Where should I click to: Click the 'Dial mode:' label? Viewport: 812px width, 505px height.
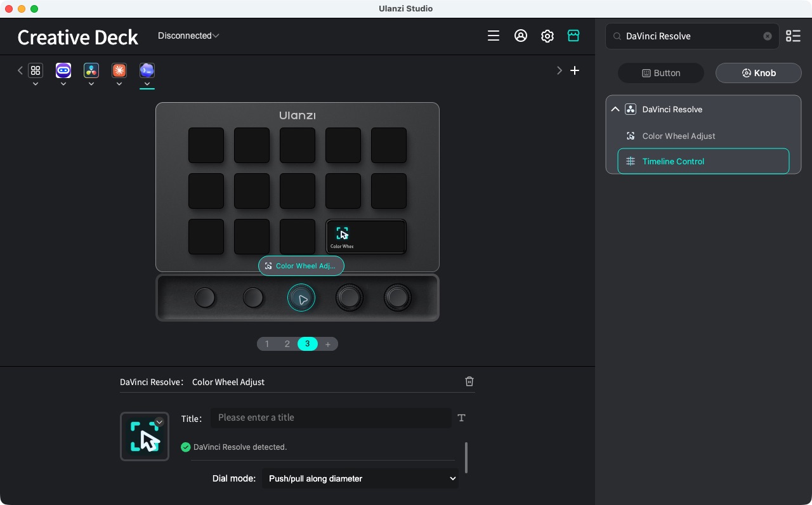[233, 478]
